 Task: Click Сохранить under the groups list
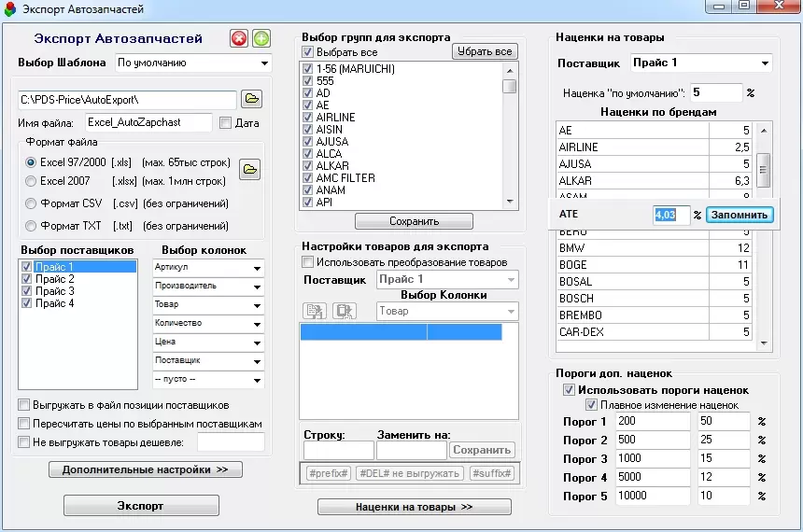click(x=414, y=221)
